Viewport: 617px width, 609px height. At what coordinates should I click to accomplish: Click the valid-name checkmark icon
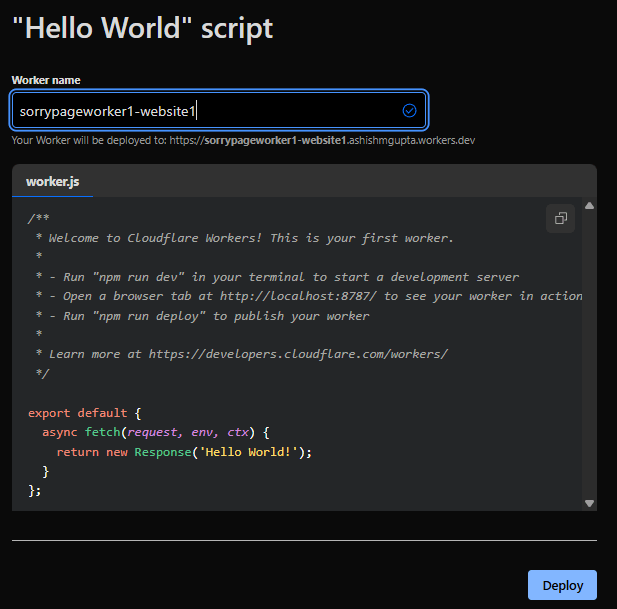click(x=409, y=111)
